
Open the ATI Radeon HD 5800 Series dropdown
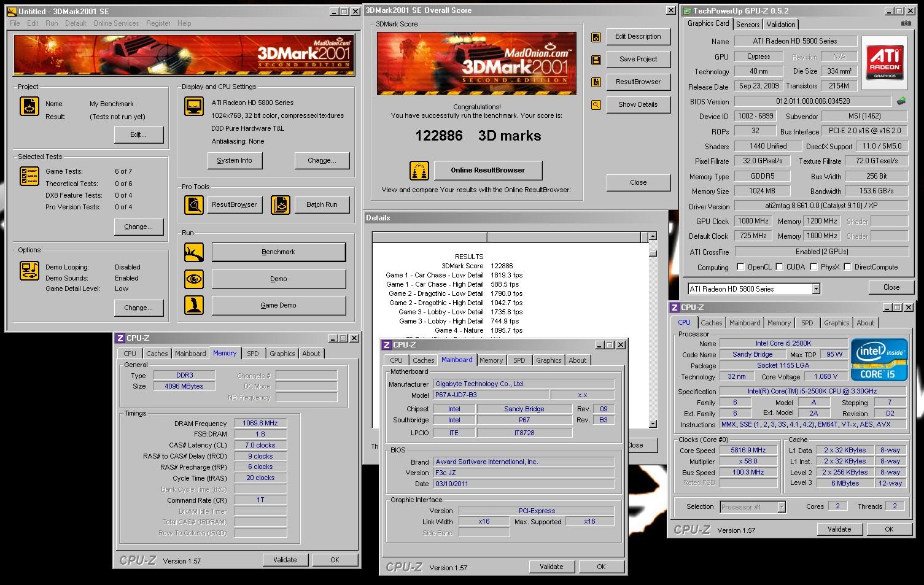816,289
